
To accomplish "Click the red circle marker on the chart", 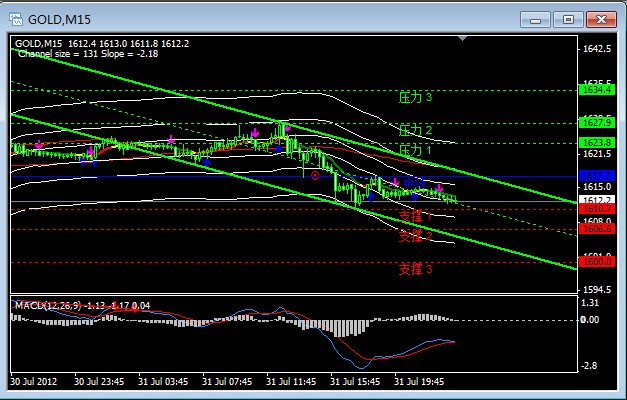I will [x=315, y=175].
